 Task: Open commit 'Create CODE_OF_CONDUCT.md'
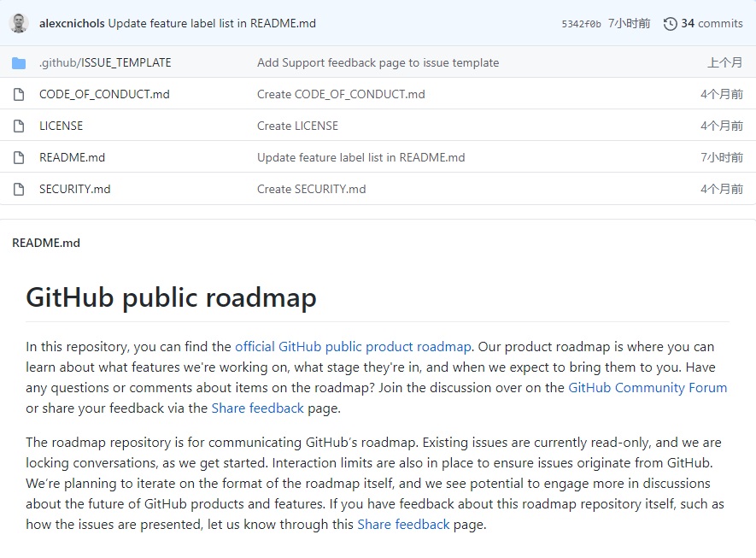341,94
